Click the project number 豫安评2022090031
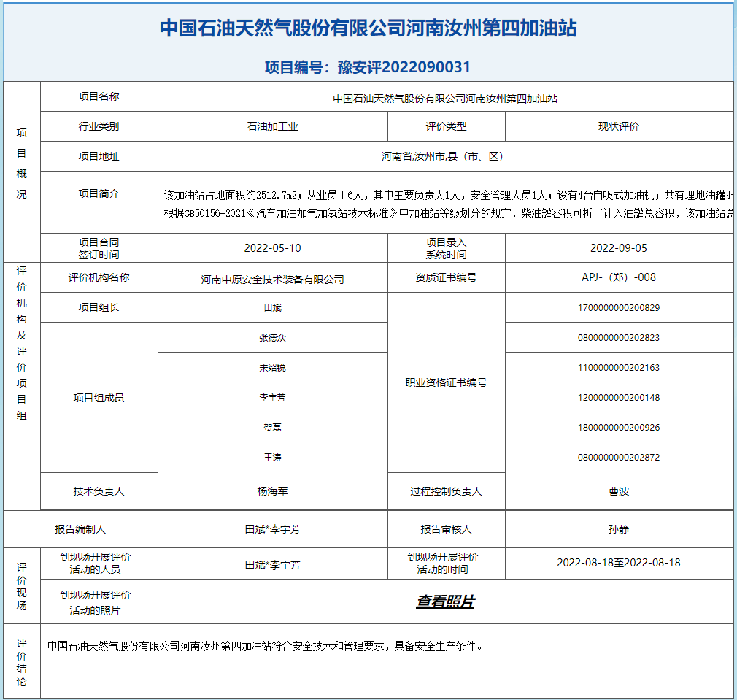 [368, 67]
